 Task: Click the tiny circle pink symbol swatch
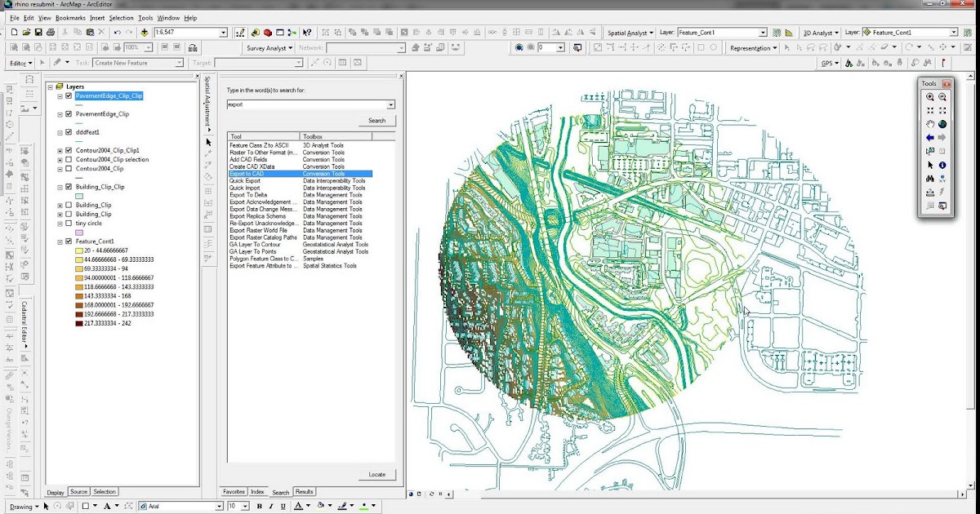tap(79, 233)
